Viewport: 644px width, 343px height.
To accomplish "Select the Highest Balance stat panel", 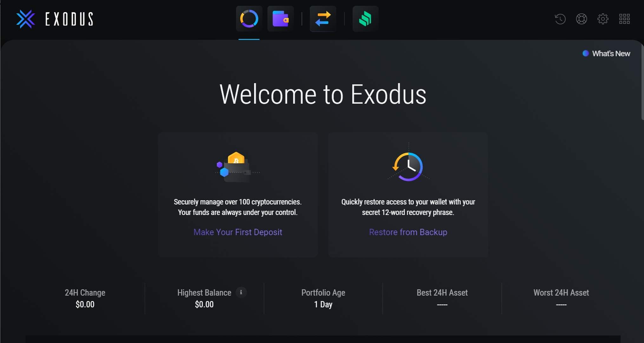I will point(204,298).
